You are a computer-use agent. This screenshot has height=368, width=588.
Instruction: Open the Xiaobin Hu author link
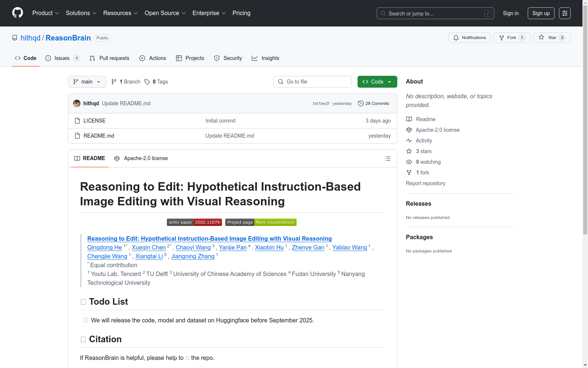(269, 247)
